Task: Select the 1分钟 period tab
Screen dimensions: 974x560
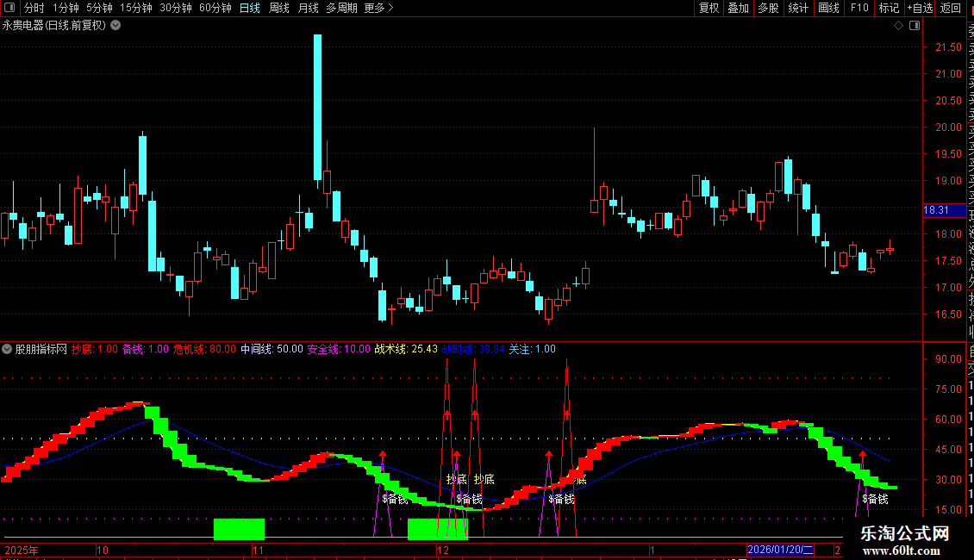Action: [x=66, y=8]
